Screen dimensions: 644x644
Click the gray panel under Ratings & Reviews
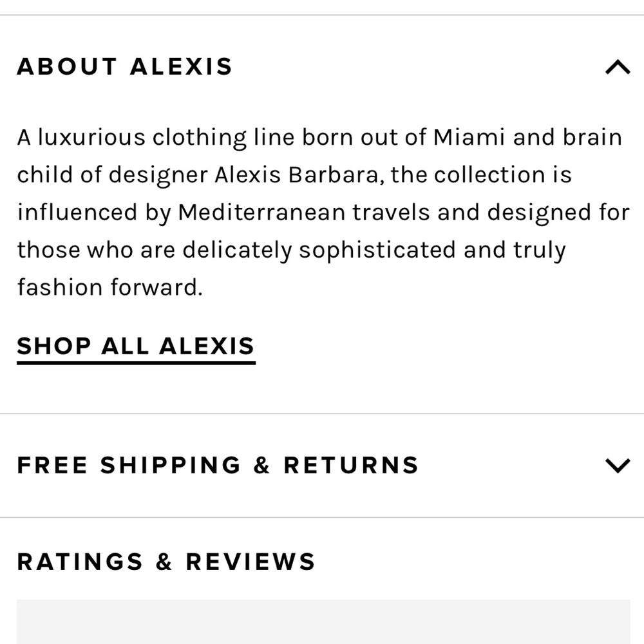(x=323, y=621)
